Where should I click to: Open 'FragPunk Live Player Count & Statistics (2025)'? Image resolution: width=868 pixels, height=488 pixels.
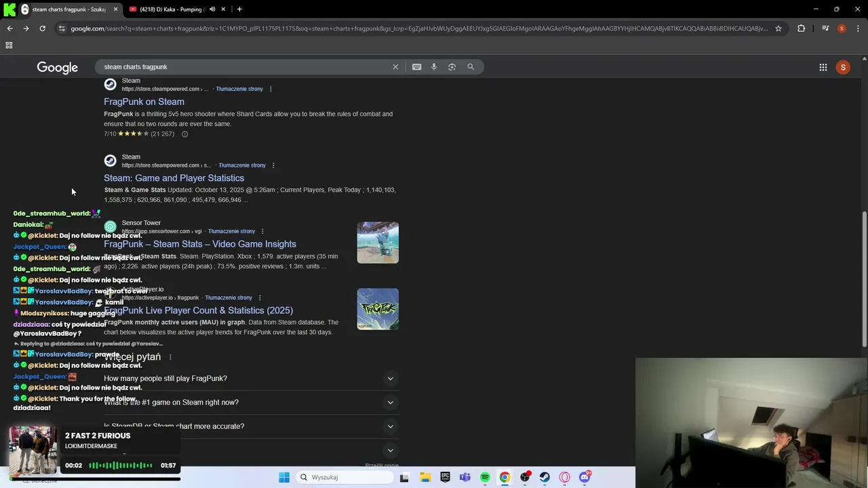199,310
